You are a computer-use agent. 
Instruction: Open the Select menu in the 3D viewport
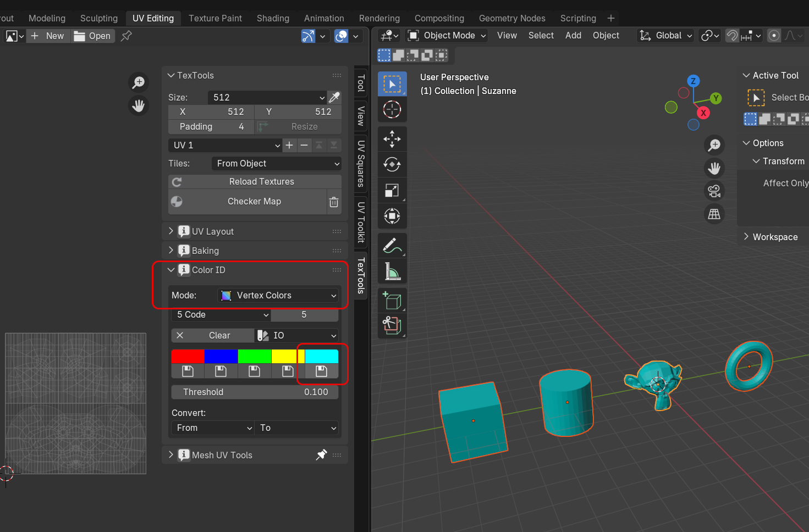541,35
